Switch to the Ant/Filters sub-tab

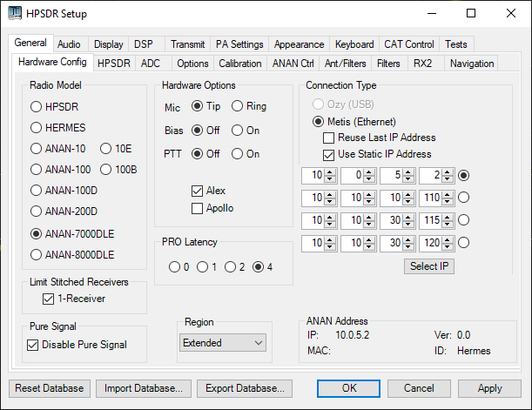pos(346,64)
